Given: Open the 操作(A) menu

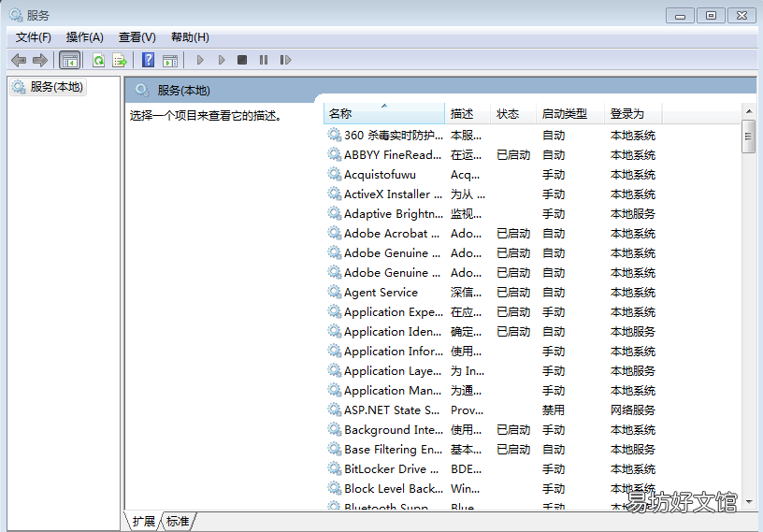Looking at the screenshot, I should [x=85, y=37].
